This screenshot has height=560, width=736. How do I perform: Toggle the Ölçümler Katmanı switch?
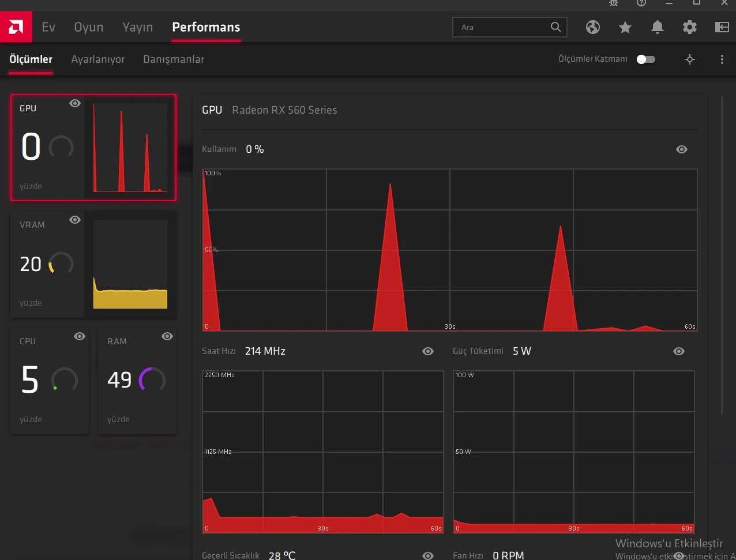(646, 59)
